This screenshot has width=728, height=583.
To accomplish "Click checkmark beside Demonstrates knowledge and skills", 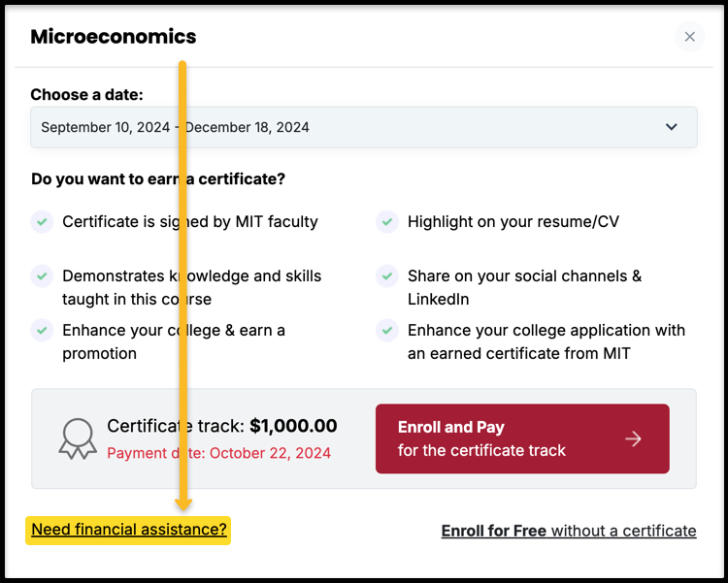I will tap(42, 276).
